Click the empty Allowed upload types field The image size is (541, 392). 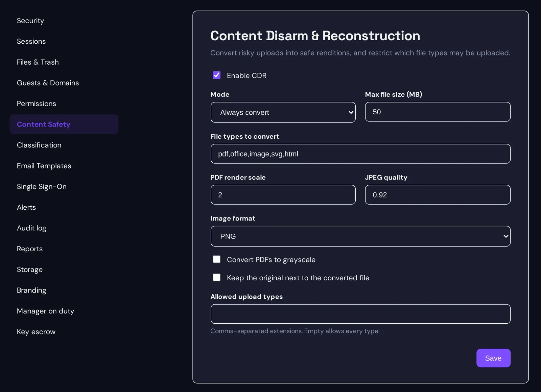(x=360, y=314)
